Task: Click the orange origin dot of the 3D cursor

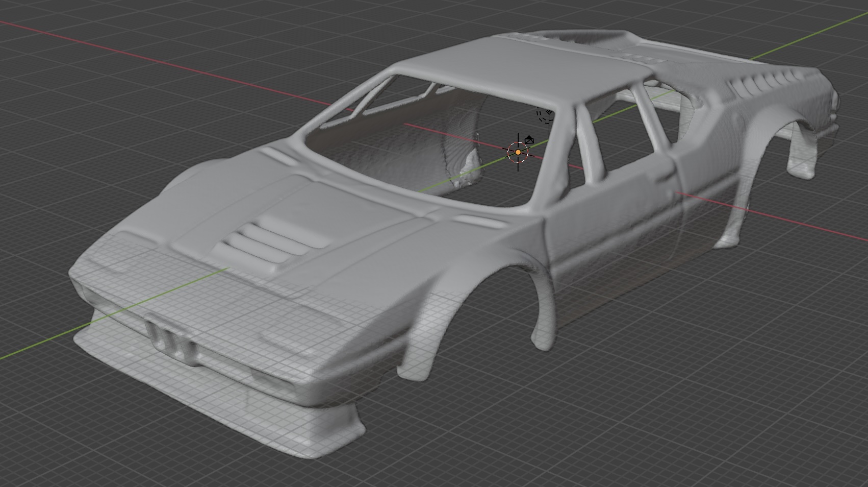Action: [518, 152]
